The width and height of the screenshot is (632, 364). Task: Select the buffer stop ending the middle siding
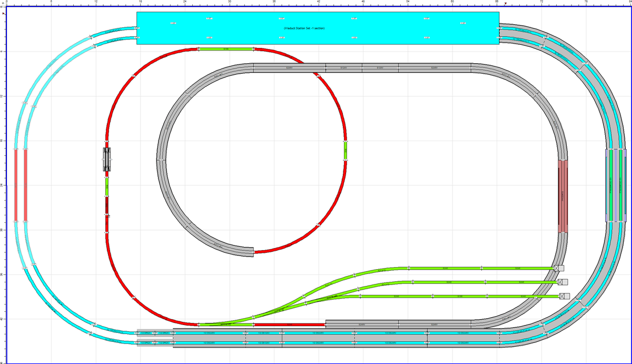[563, 282]
